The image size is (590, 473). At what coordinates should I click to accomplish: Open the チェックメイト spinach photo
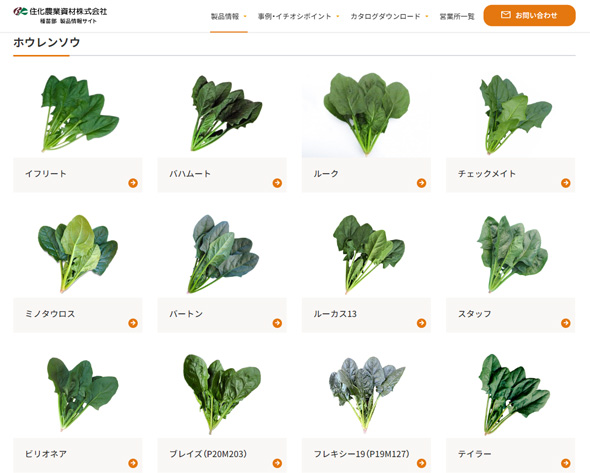coord(511,113)
